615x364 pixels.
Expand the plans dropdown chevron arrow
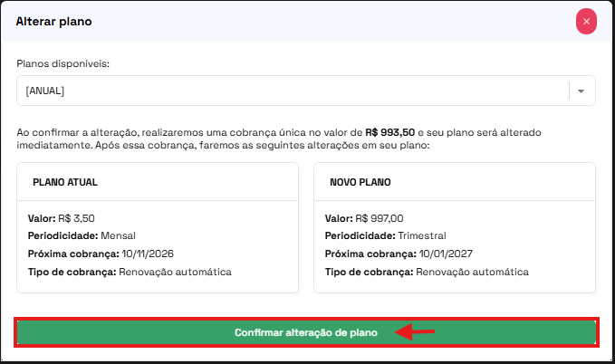[x=581, y=91]
